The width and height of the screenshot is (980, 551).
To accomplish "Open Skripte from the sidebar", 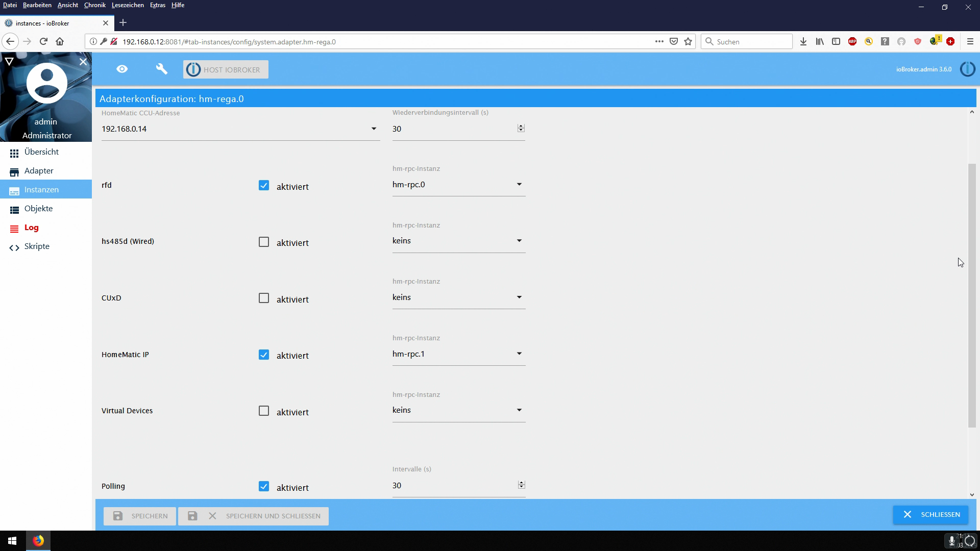I will [x=37, y=246].
